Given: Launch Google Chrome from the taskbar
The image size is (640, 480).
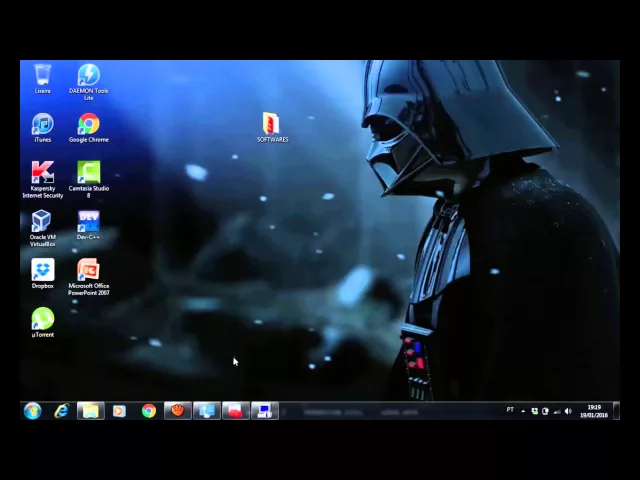Looking at the screenshot, I should click(x=149, y=411).
